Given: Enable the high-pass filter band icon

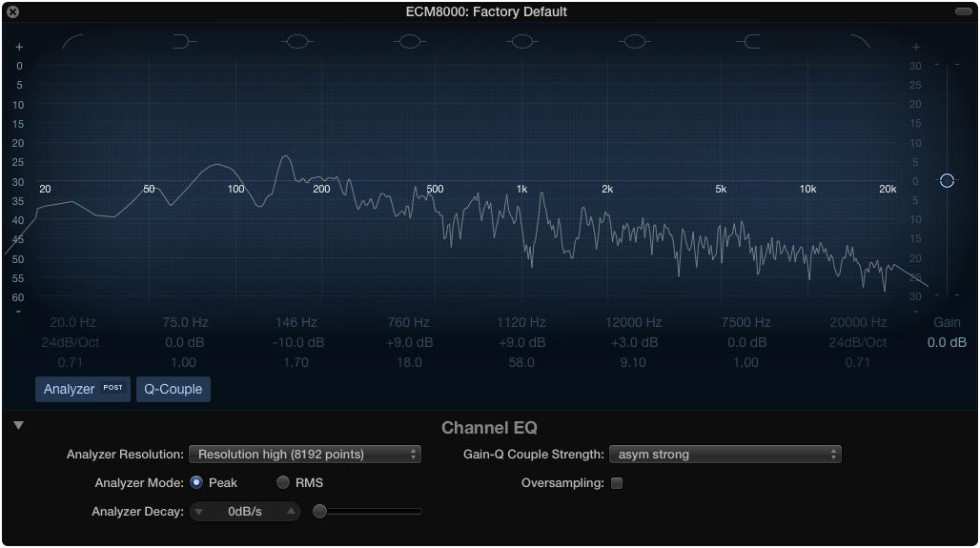Looking at the screenshot, I should 72,42.
